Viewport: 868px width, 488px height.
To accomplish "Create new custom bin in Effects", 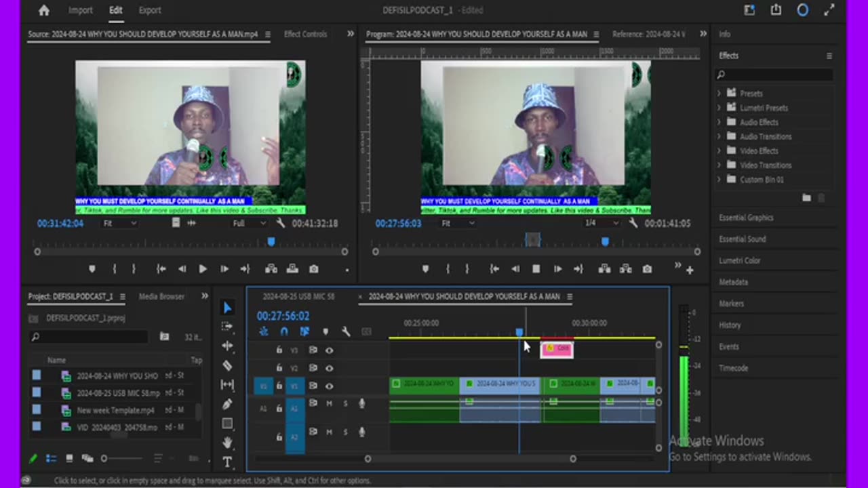I will pyautogui.click(x=806, y=198).
